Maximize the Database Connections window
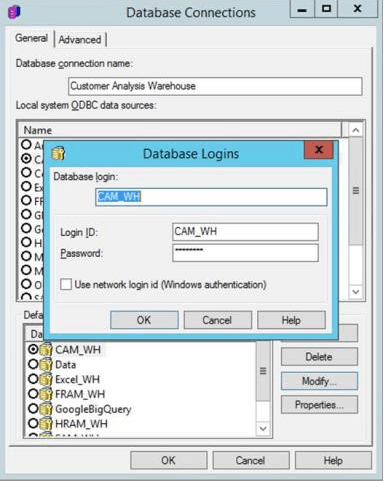Viewport: 385px width, 481px height. point(326,9)
